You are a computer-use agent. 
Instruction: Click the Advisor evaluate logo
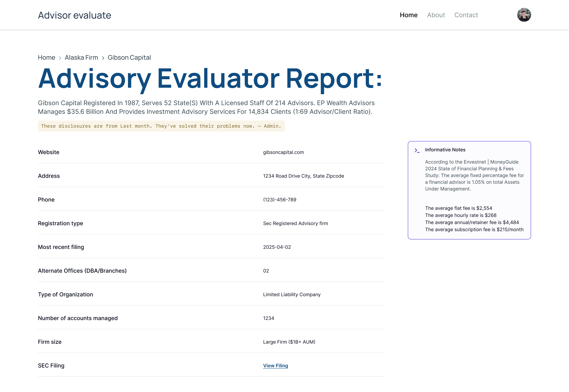point(74,15)
